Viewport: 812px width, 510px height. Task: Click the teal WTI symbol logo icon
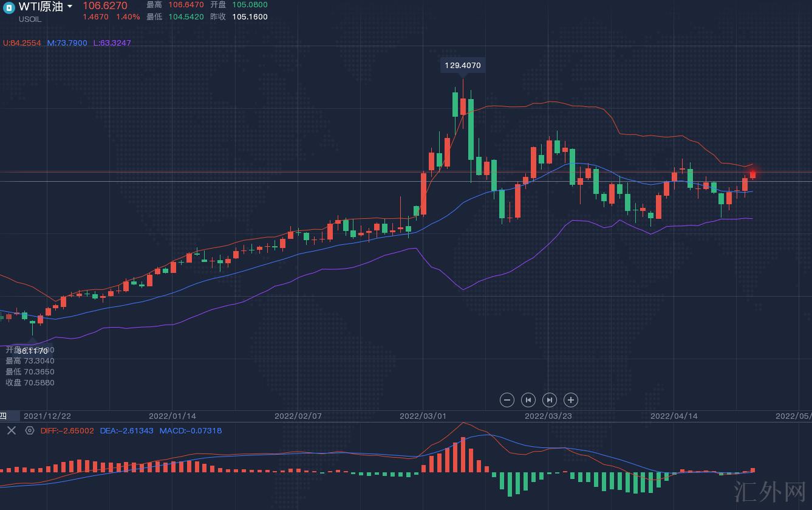(x=9, y=7)
